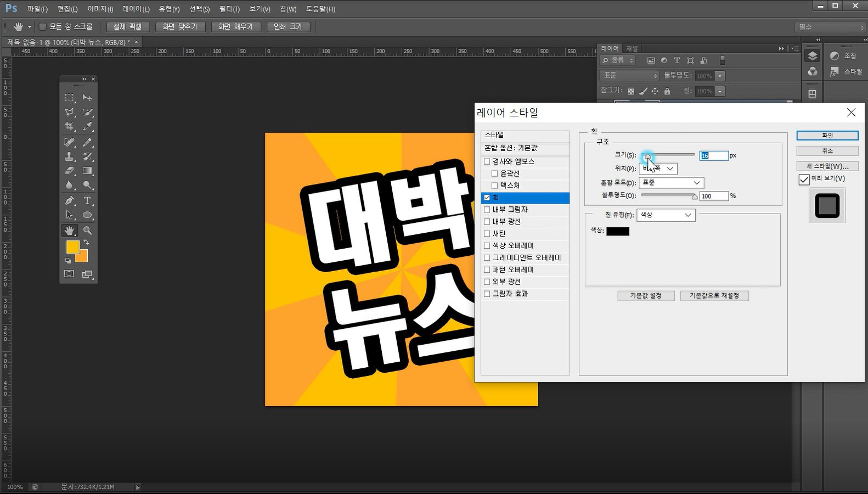Screen dimensions: 868x494
Task: Select the Quick Selection tool
Action: (x=87, y=112)
